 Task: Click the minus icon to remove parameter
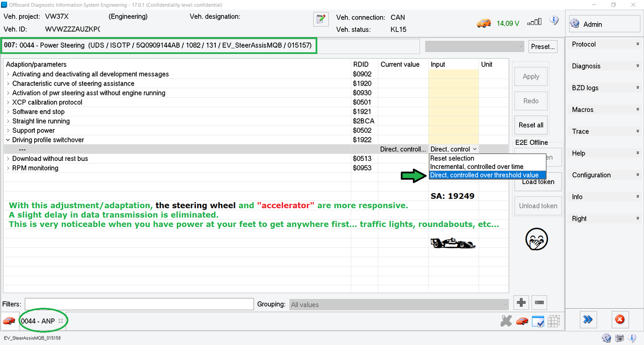(539, 303)
